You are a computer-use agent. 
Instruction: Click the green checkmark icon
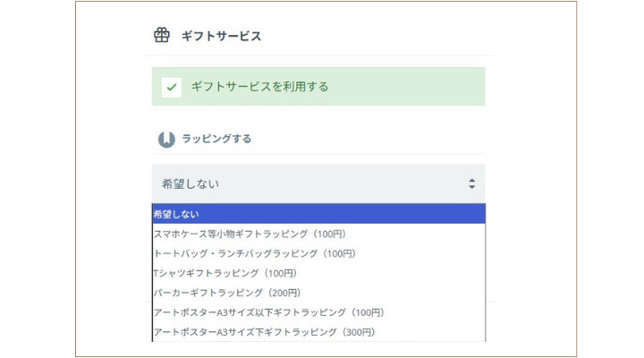tap(172, 87)
